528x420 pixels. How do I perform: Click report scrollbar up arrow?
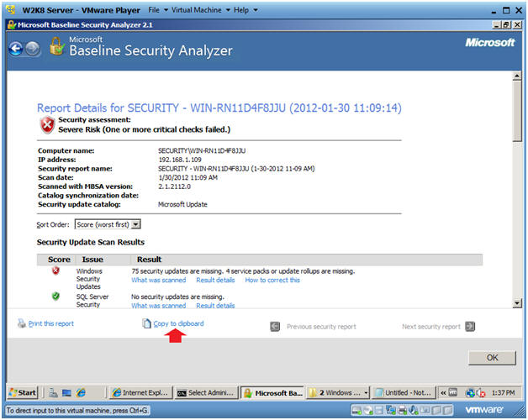(x=517, y=76)
